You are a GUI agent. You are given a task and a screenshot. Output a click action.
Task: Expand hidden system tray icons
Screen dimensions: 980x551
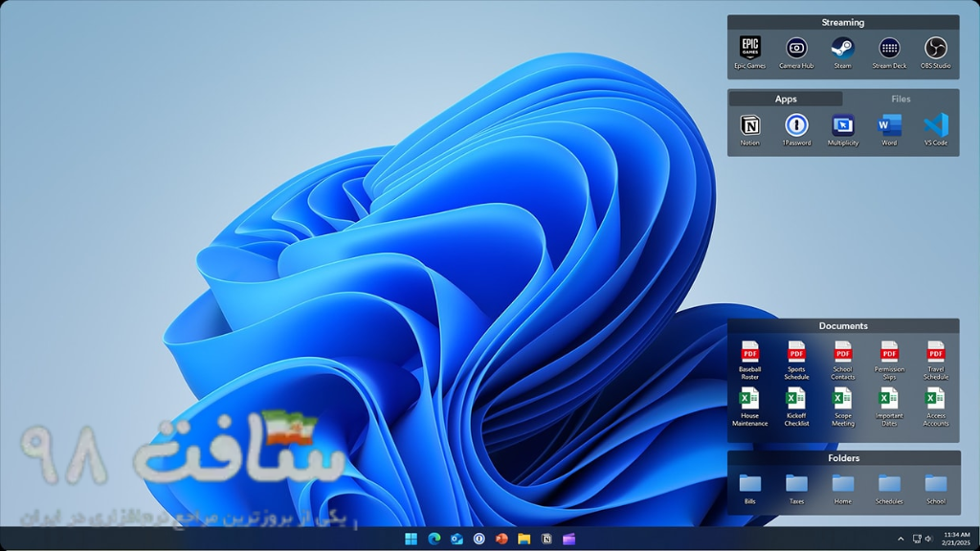point(901,539)
